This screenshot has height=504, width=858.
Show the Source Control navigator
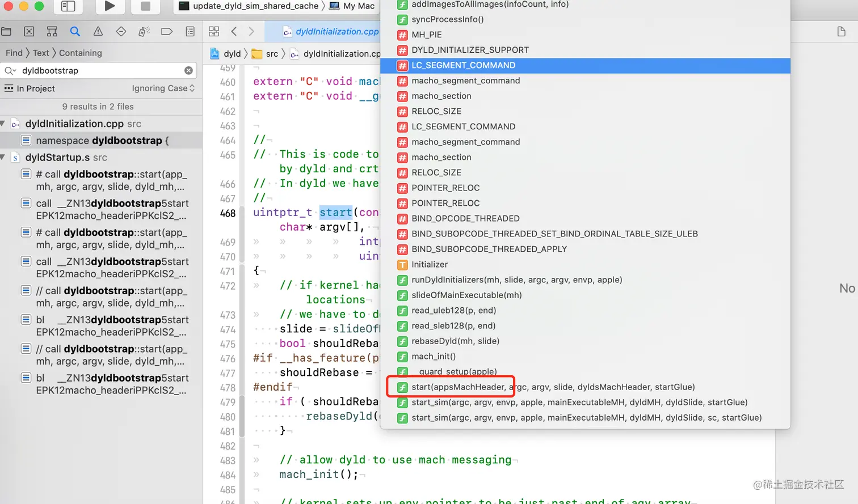[x=29, y=32]
